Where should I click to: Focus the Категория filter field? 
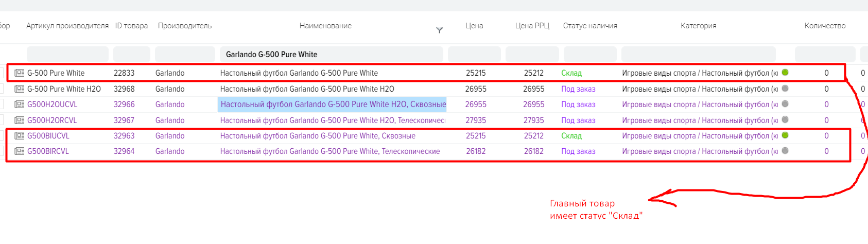(699, 55)
